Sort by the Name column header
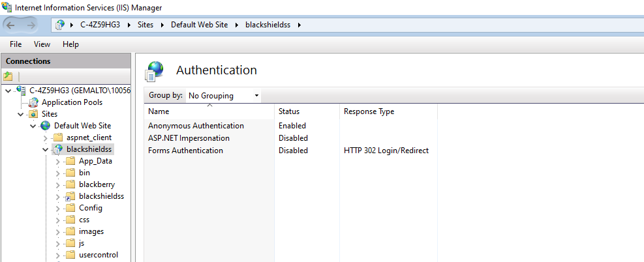Screen dimensions: 644x262 (x=209, y=111)
